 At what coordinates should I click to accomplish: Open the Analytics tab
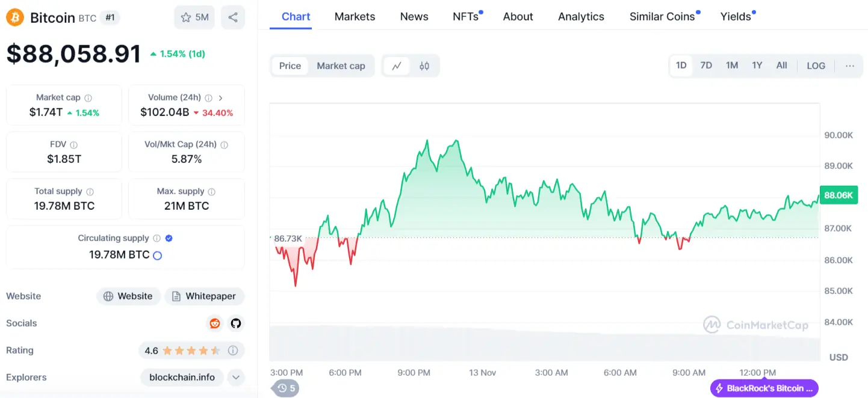click(x=581, y=17)
